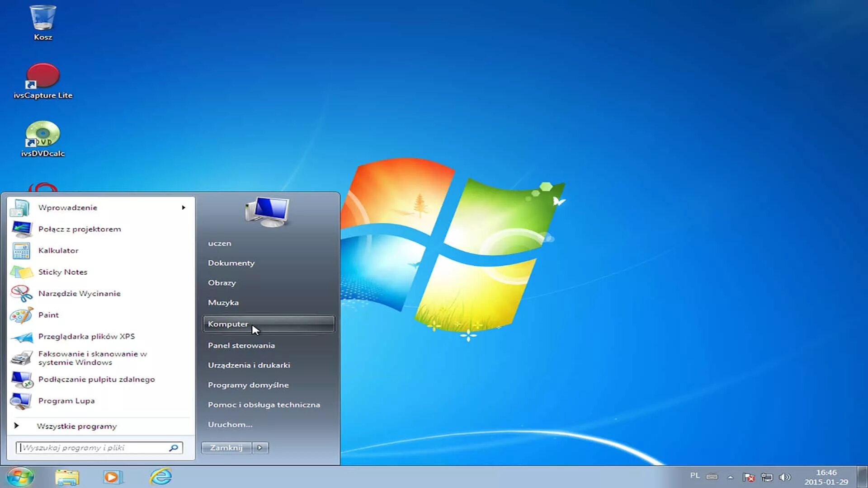The image size is (868, 488).
Task: Open the Explorer folder icon on the taskbar
Action: tap(67, 477)
